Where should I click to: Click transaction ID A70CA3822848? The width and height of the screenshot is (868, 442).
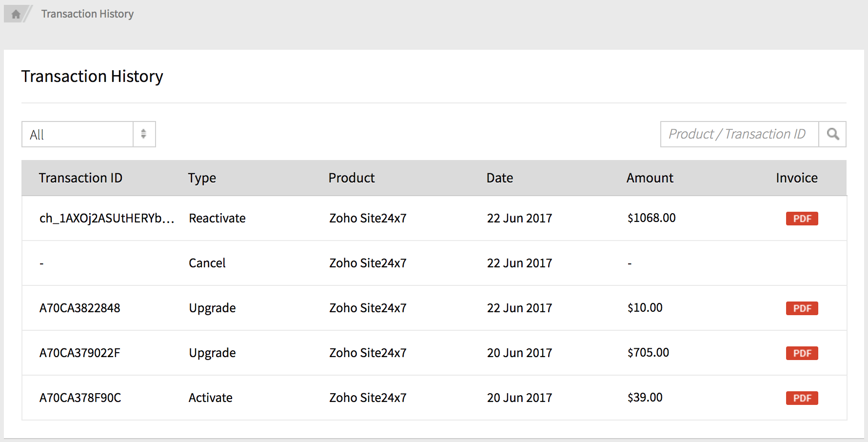coord(80,308)
